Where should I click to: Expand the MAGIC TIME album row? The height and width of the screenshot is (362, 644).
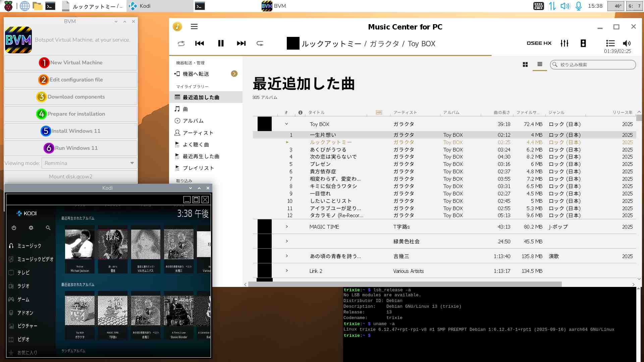click(287, 227)
